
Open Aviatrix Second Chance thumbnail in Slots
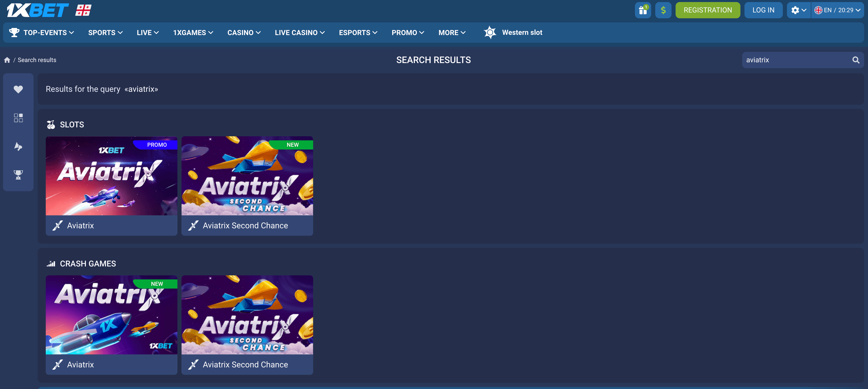click(x=247, y=176)
